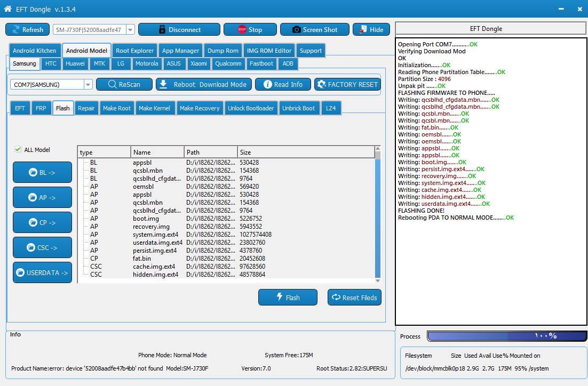Select the MTK brand tab
This screenshot has width=588, height=386.
click(x=99, y=63)
